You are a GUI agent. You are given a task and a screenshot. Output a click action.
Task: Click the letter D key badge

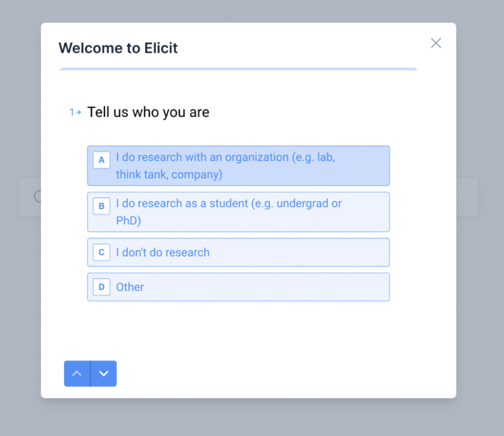(101, 287)
